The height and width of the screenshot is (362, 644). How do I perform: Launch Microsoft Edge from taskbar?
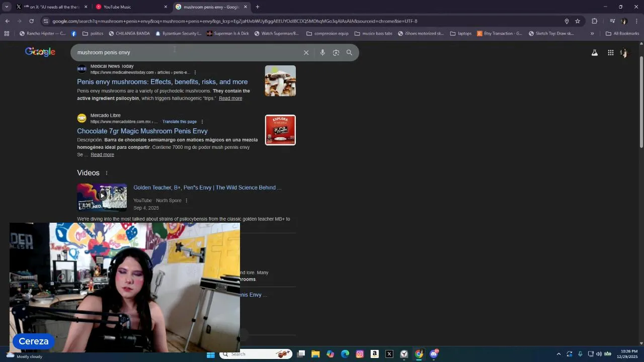pyautogui.click(x=345, y=354)
